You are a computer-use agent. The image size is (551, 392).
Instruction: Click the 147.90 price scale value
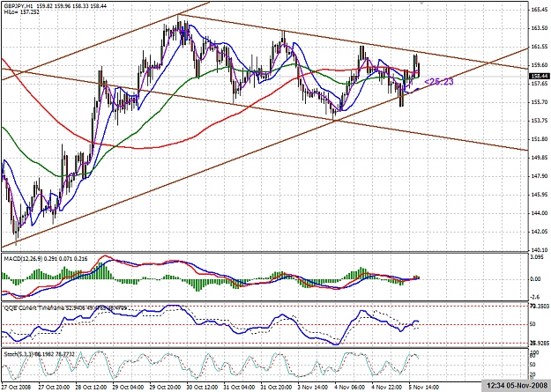click(540, 176)
